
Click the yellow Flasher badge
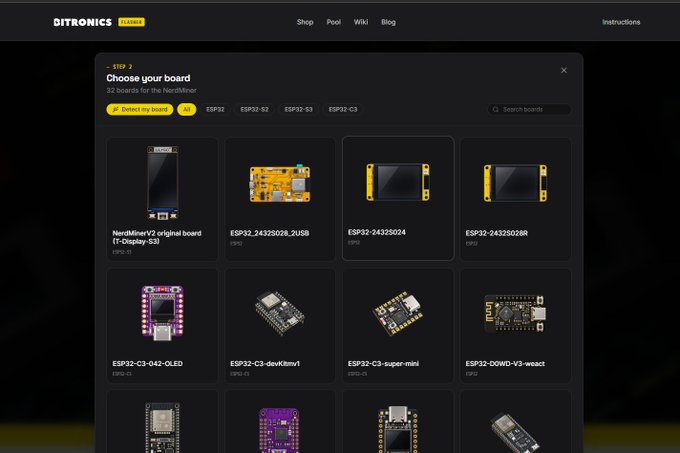131,22
